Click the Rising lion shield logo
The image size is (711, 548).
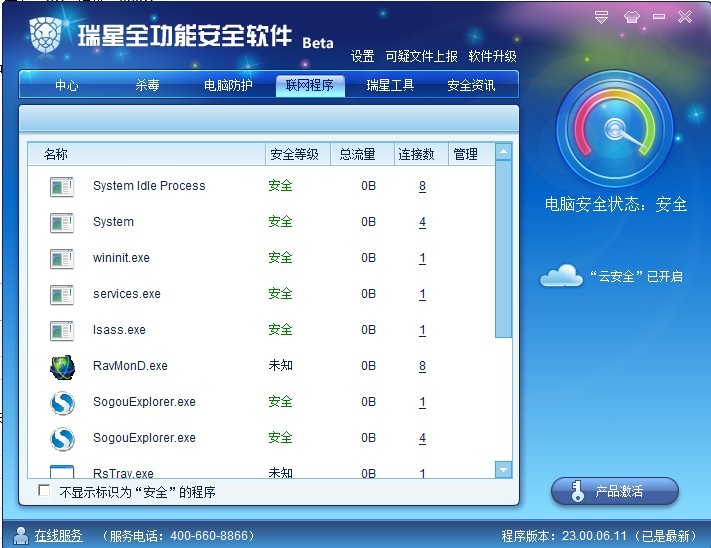tap(46, 35)
